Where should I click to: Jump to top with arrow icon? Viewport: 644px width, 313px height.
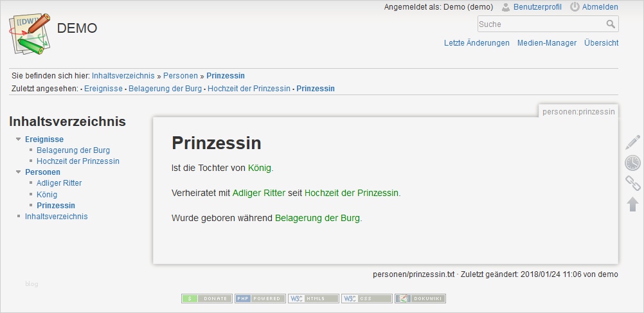pos(633,204)
